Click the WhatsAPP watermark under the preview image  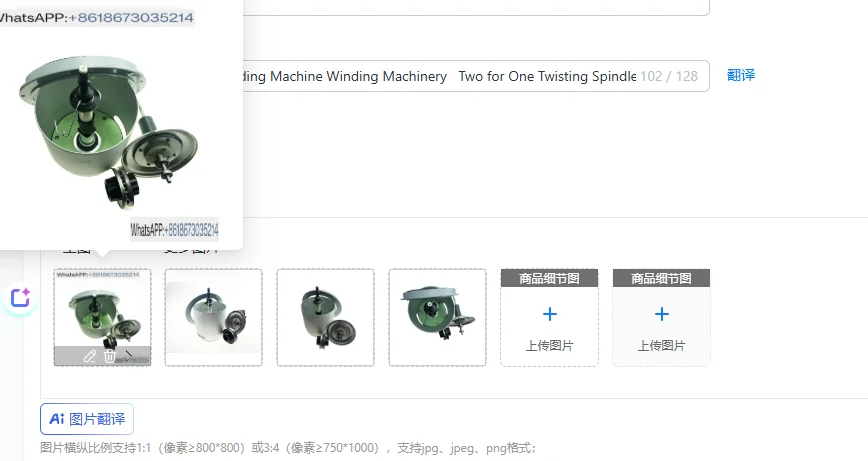(x=174, y=230)
